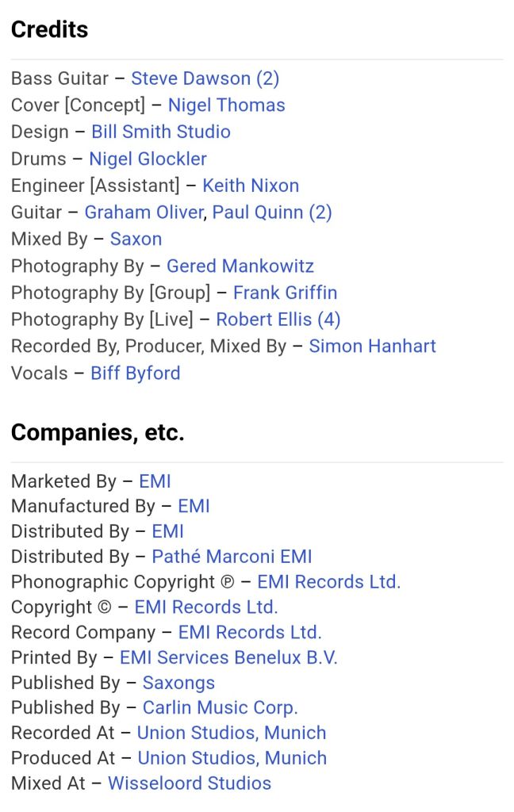
Task: Open producer Simon Hanhart's page
Action: tap(373, 346)
